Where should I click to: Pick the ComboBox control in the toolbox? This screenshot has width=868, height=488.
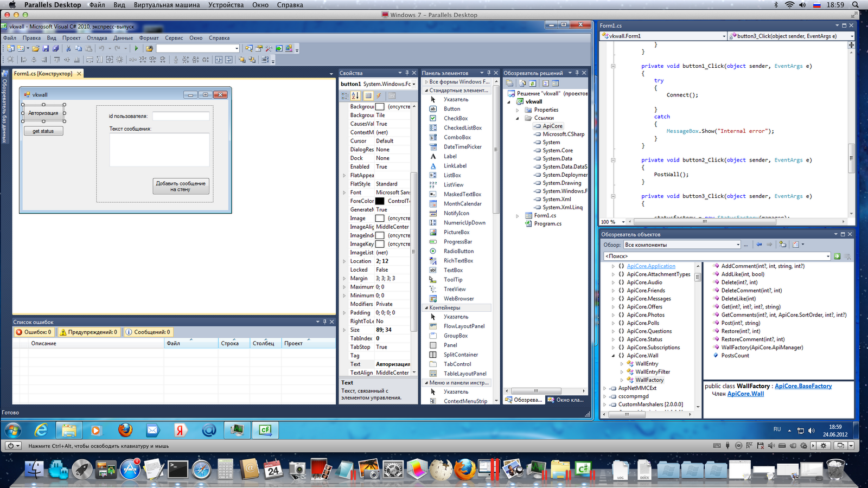click(457, 137)
